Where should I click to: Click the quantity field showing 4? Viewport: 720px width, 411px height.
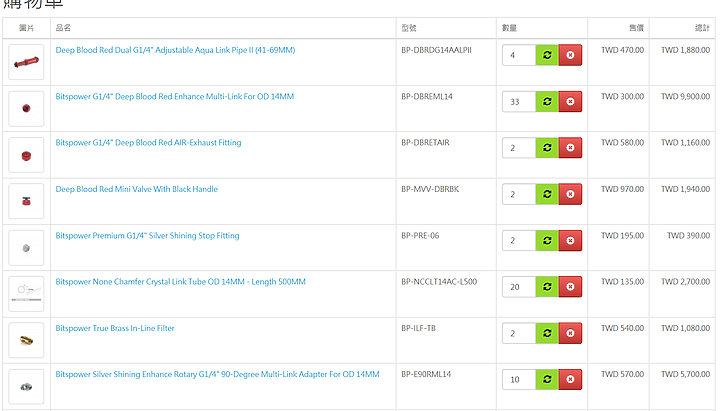click(519, 55)
